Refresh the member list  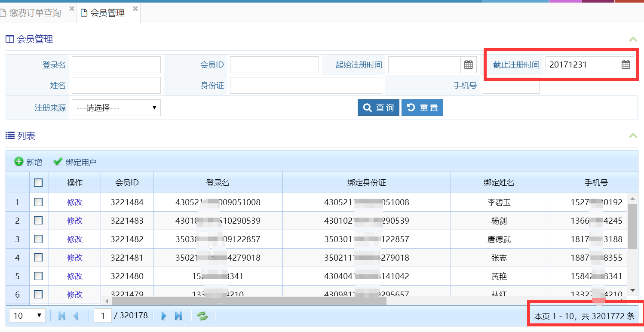tap(202, 316)
